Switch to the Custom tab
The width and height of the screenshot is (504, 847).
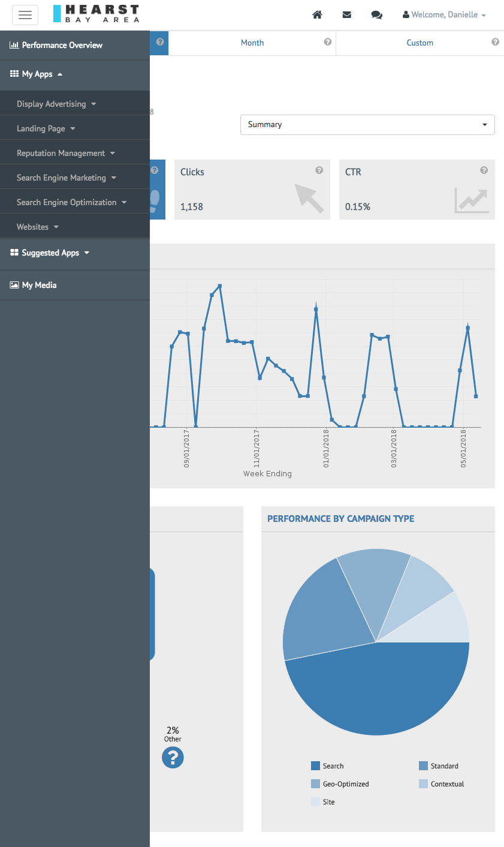point(420,43)
